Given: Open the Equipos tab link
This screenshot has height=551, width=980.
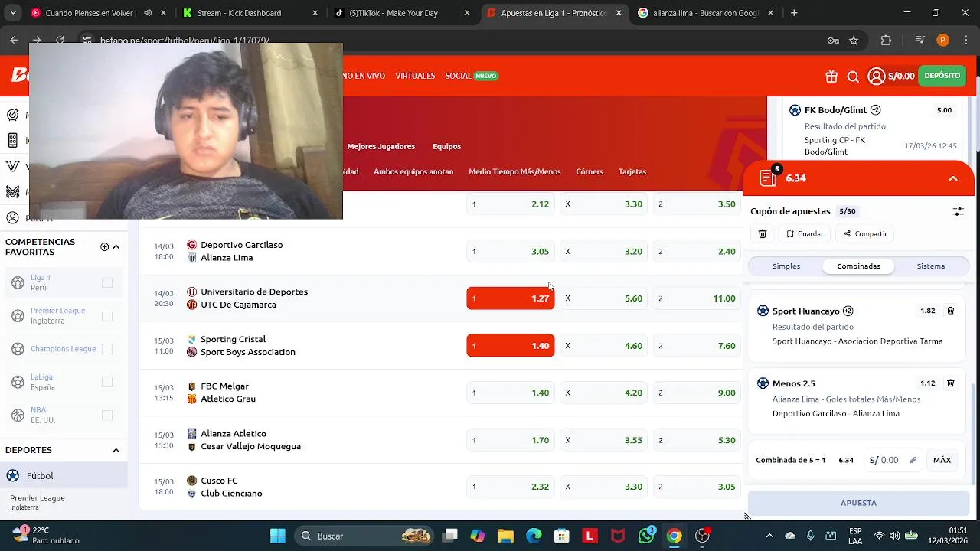Looking at the screenshot, I should tap(446, 146).
